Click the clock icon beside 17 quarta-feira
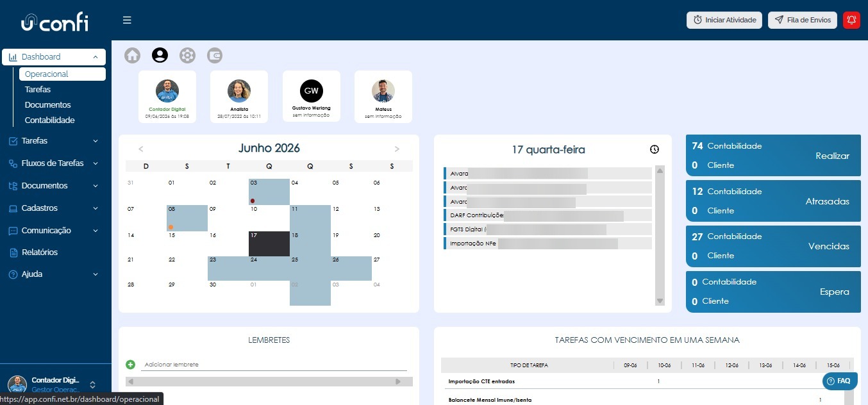 654,149
